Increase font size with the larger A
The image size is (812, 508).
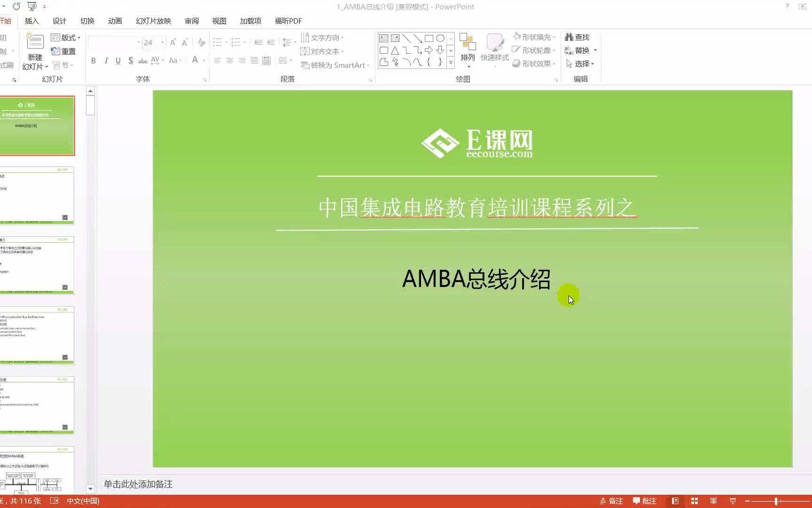pos(173,42)
